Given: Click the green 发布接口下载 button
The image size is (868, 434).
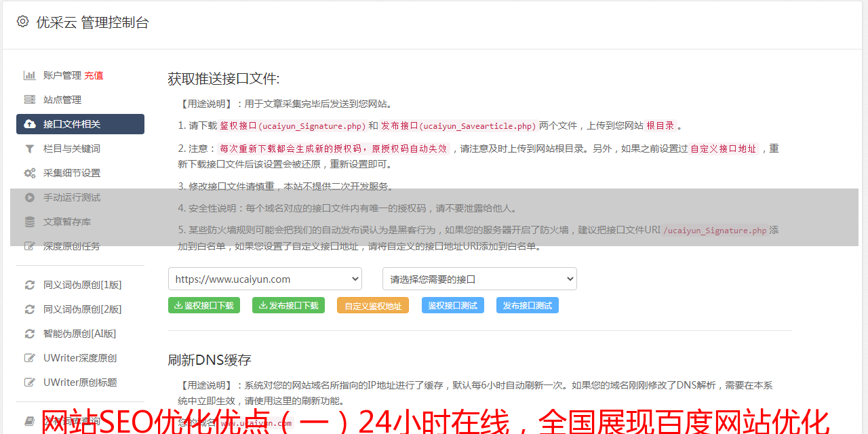Looking at the screenshot, I should (288, 305).
